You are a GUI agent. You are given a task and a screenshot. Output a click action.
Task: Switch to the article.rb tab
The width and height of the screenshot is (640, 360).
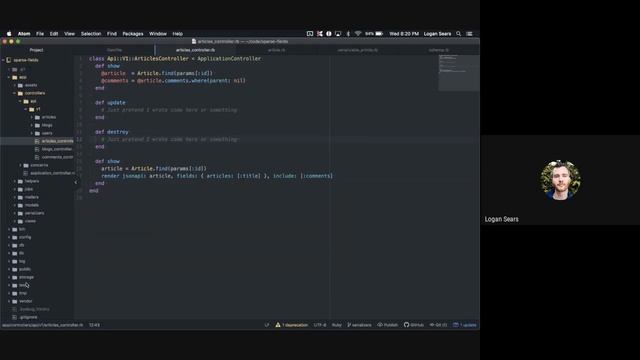point(276,50)
